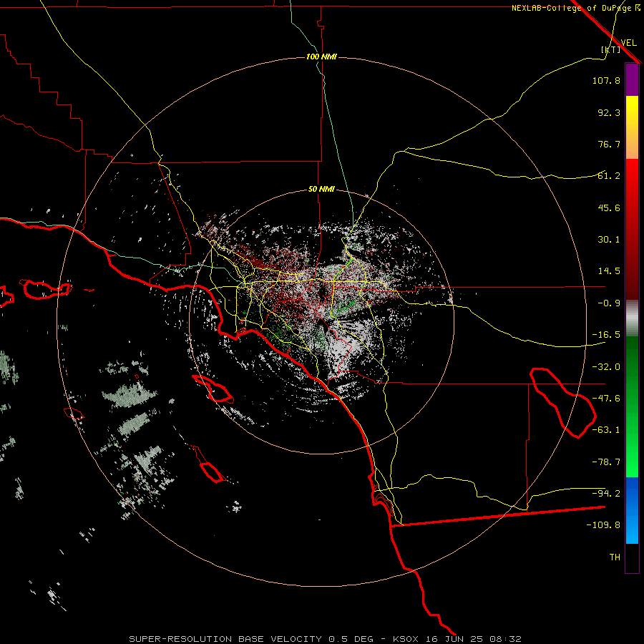Image resolution: width=644 pixels, height=644 pixels.
Task: Click the 100 NMI range ring label
Action: pos(321,57)
